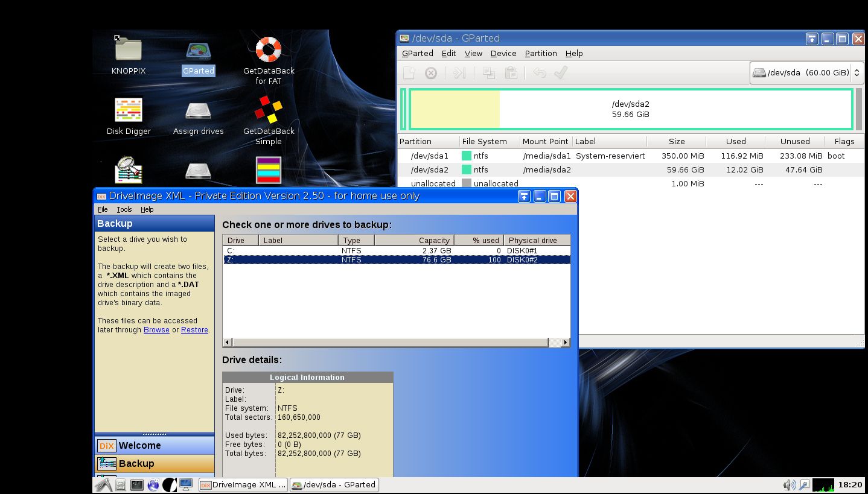The width and height of the screenshot is (868, 494).
Task: Click the clock showing 18:20
Action: 850,484
